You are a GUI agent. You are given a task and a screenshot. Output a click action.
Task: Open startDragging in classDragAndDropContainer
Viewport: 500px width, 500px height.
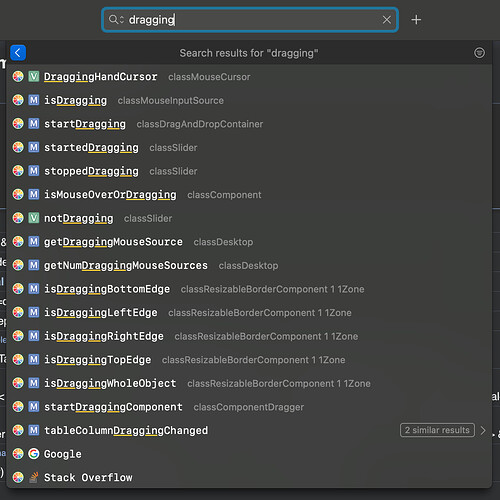pos(249,124)
